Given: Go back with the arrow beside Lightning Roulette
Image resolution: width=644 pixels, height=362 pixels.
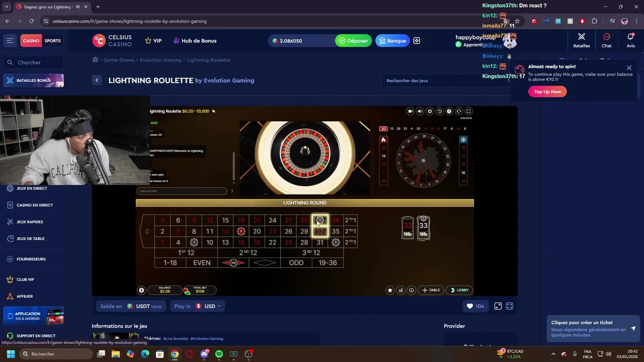Looking at the screenshot, I should 97,80.
